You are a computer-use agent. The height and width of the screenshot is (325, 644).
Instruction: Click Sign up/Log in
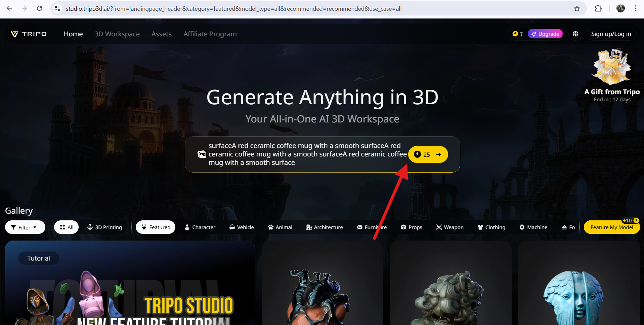pos(611,34)
